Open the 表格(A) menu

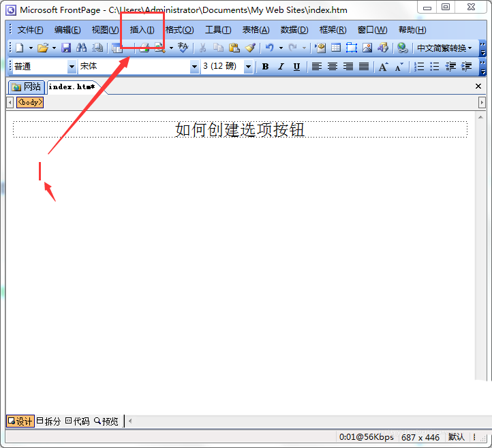pyautogui.click(x=256, y=30)
